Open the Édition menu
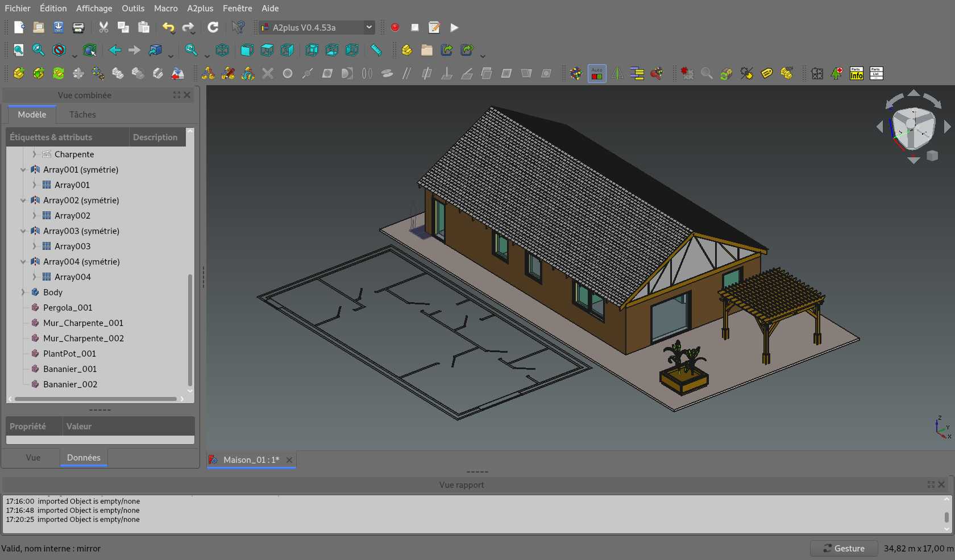The width and height of the screenshot is (955, 560). [53, 8]
